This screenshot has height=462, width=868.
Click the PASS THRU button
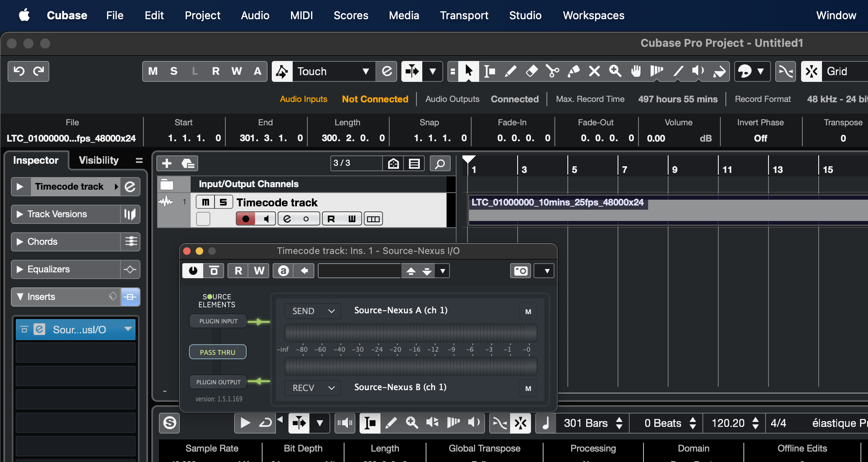217,352
